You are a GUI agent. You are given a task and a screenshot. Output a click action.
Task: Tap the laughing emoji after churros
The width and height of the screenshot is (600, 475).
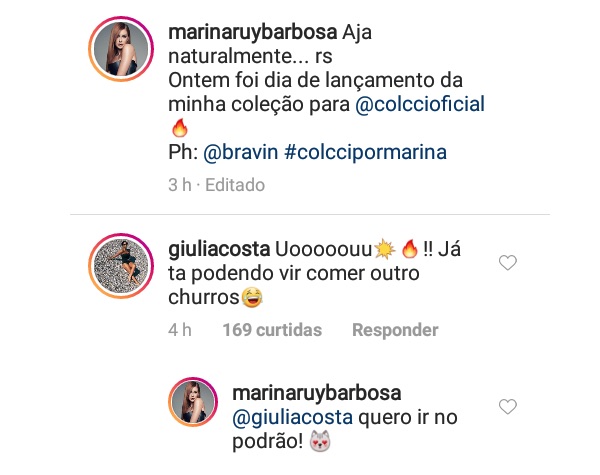click(x=252, y=297)
